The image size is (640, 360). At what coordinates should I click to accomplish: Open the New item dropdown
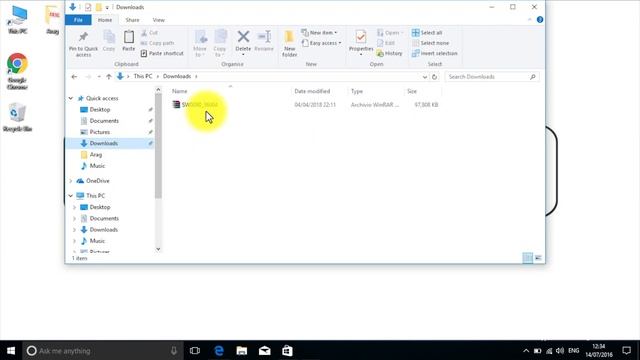320,33
